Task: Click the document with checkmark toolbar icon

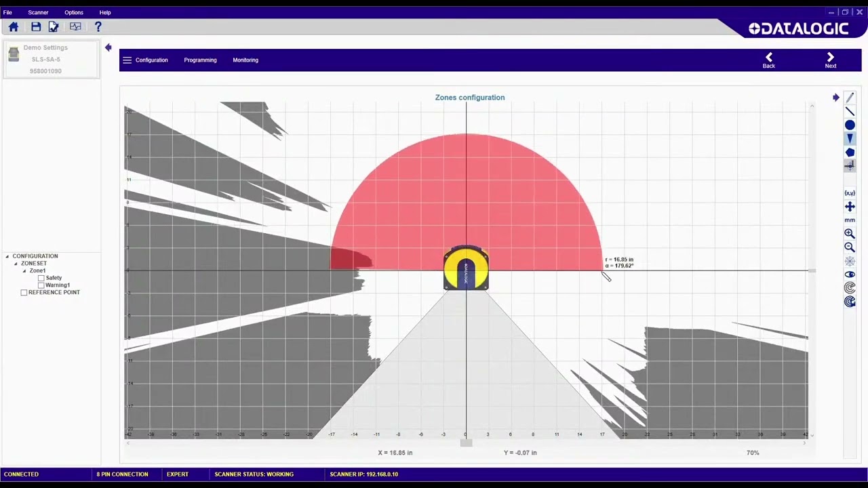Action: click(x=54, y=26)
